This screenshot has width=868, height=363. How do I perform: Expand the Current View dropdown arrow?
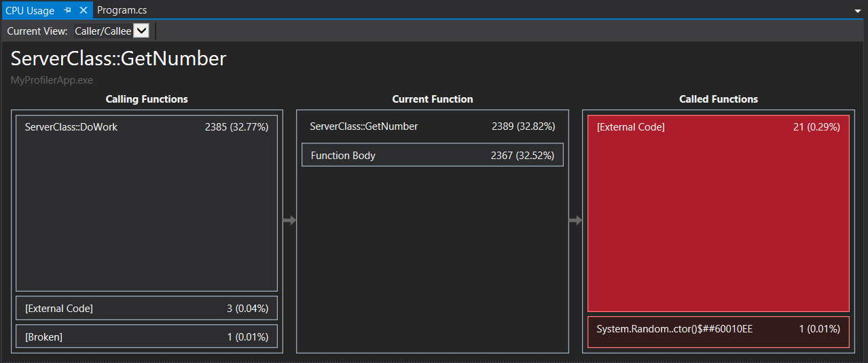(141, 31)
